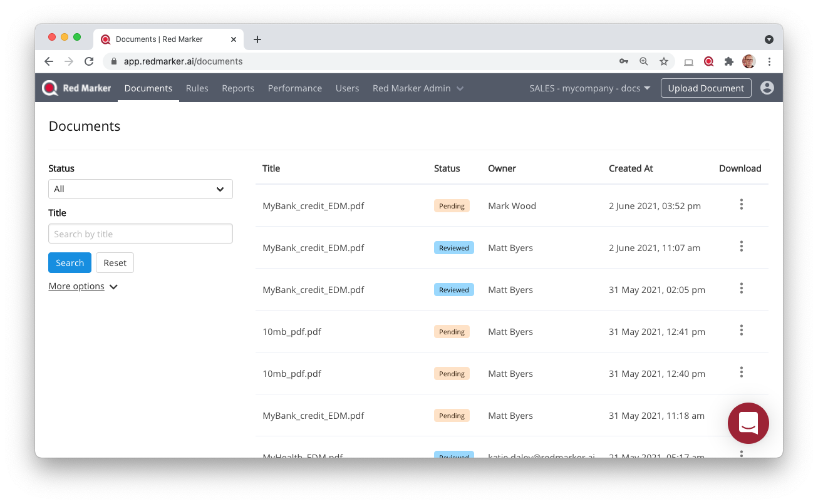Click Reviewed badge in 31 May 02:05 pm row
The image size is (818, 504).
click(x=454, y=290)
